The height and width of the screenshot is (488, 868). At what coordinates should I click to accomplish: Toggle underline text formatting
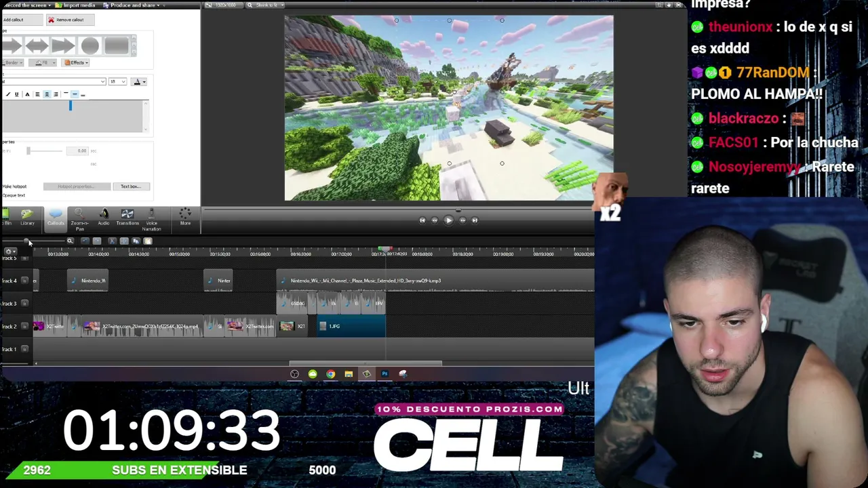16,94
